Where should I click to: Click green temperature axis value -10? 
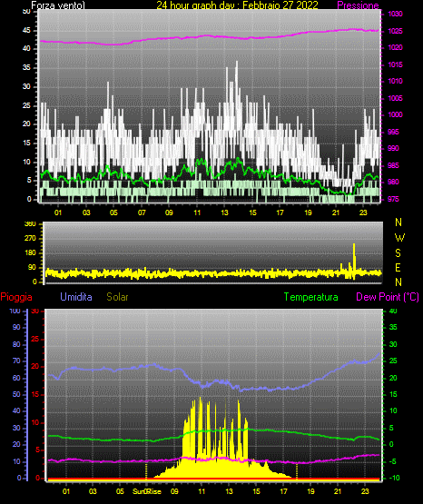394,478
